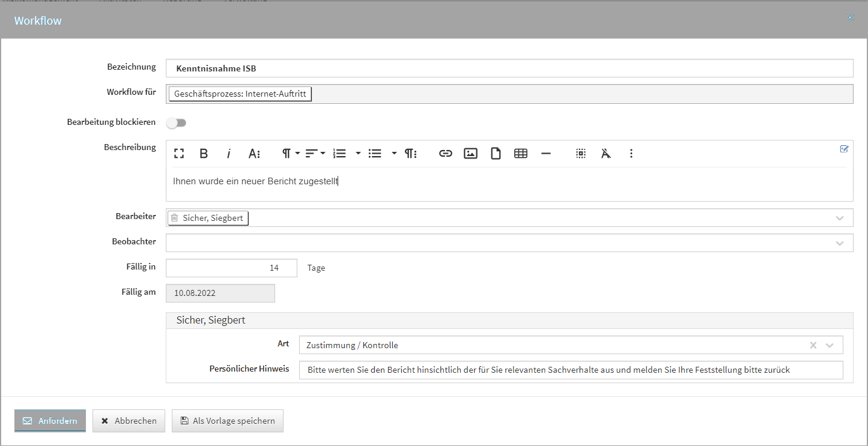The width and height of the screenshot is (868, 446).
Task: Expand the Beobachter dropdown list
Action: pyautogui.click(x=840, y=243)
